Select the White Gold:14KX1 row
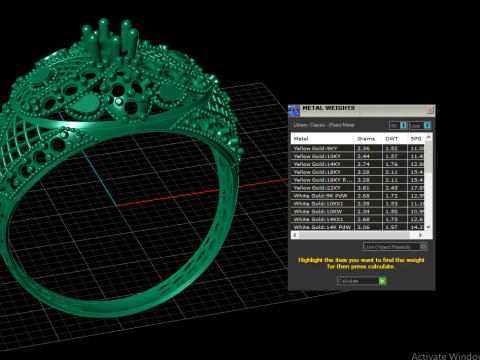 click(358, 219)
